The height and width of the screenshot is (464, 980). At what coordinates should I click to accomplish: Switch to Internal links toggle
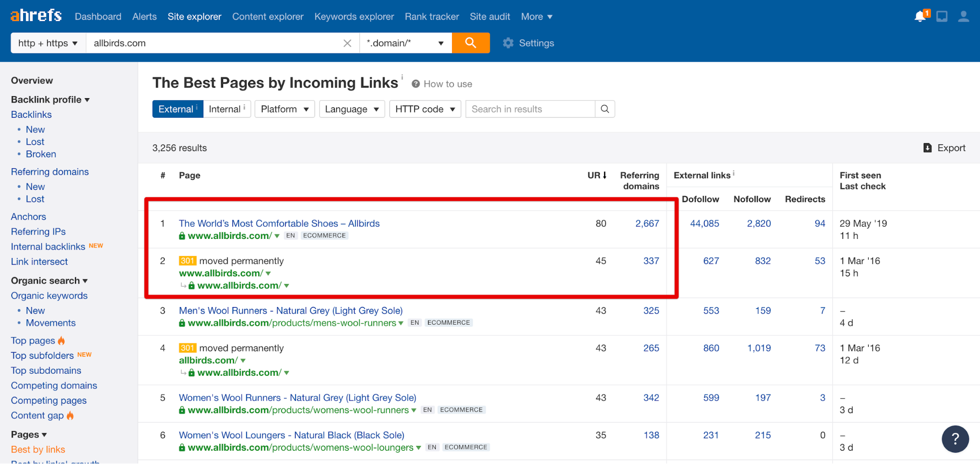pos(226,109)
